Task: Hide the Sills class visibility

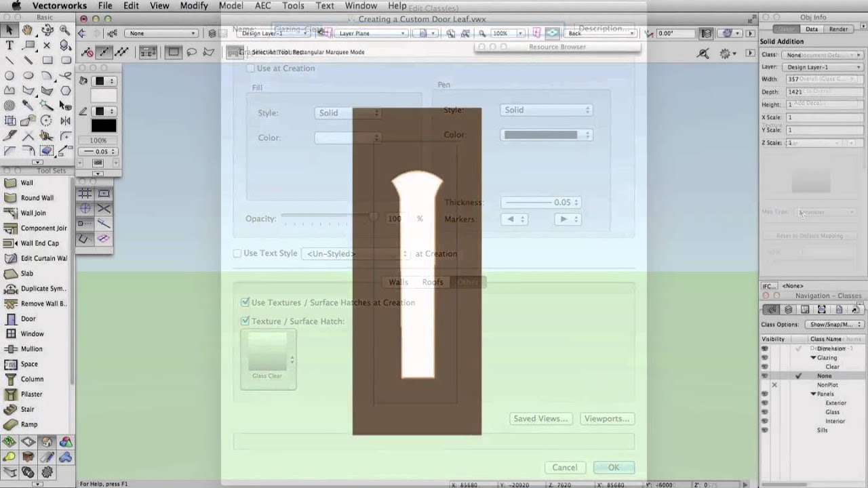Action: [765, 430]
